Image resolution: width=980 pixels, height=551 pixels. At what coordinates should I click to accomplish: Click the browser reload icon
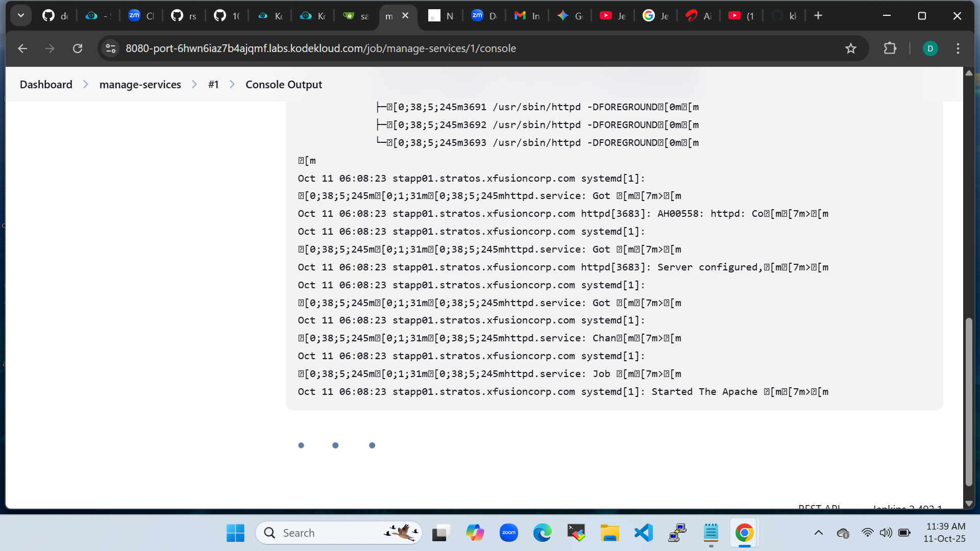coord(78,48)
